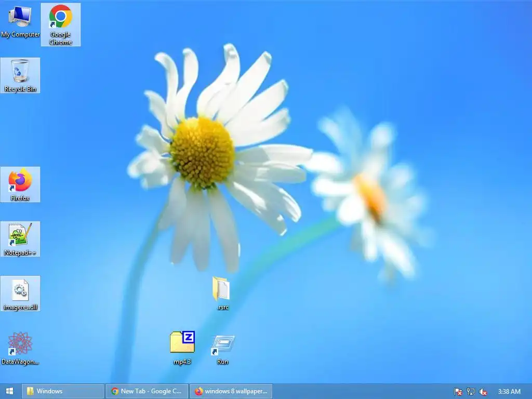Viewport: 532px width, 399px height.
Task: Switch to windows 8 wallpaper Firefox taskbar button
Action: [231, 391]
